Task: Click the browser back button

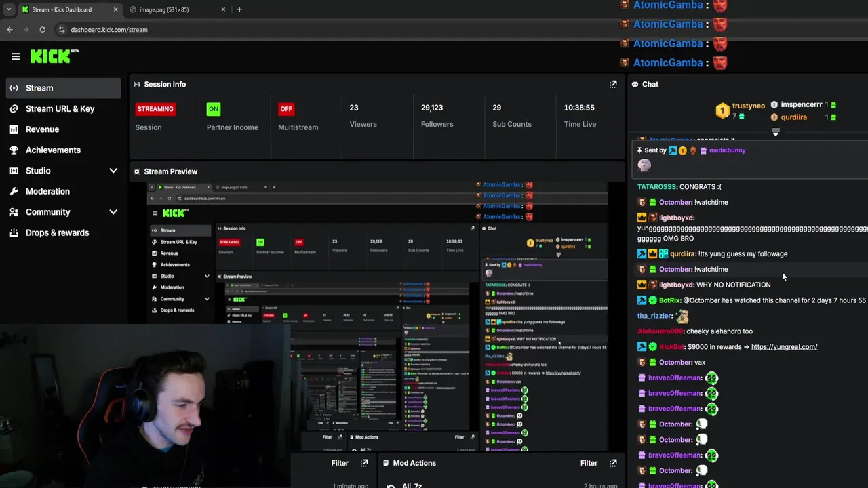Action: pyautogui.click(x=9, y=30)
